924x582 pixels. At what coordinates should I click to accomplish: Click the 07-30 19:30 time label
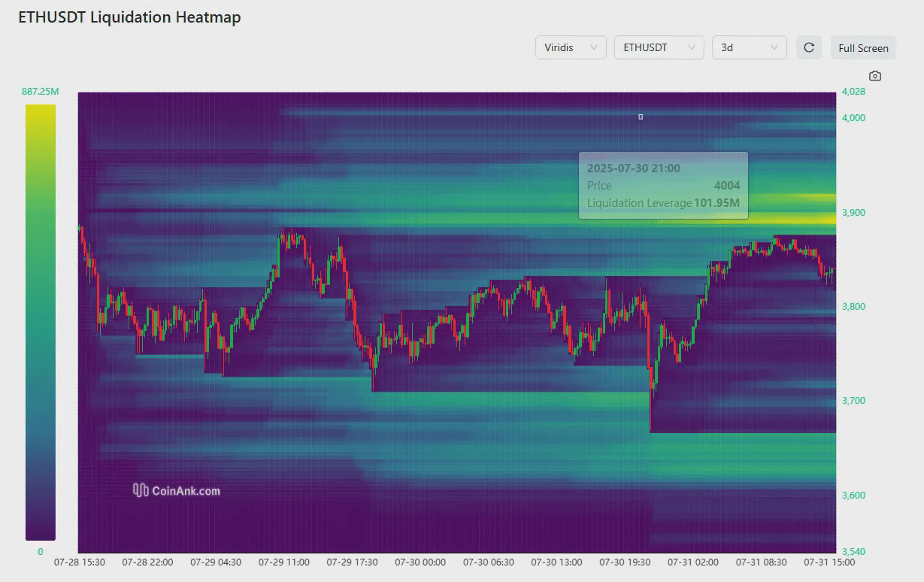[x=625, y=562]
